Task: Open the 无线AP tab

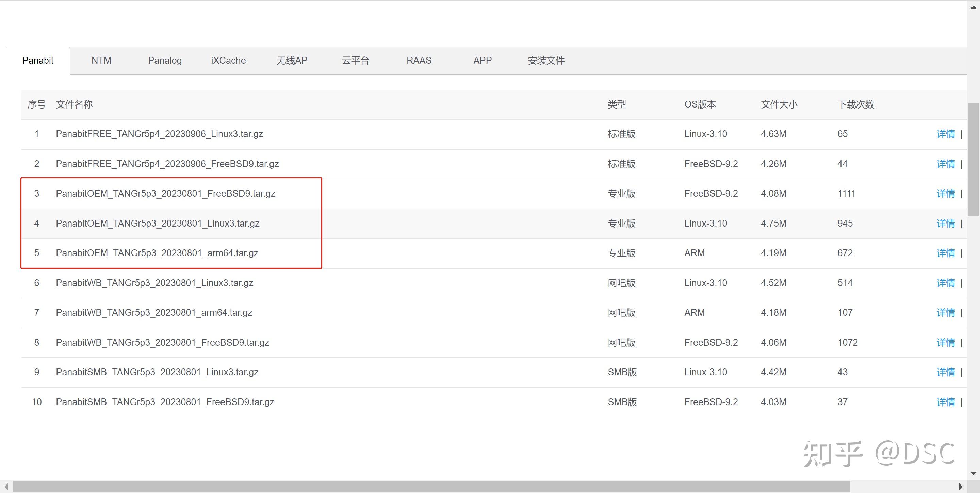Action: pyautogui.click(x=292, y=61)
